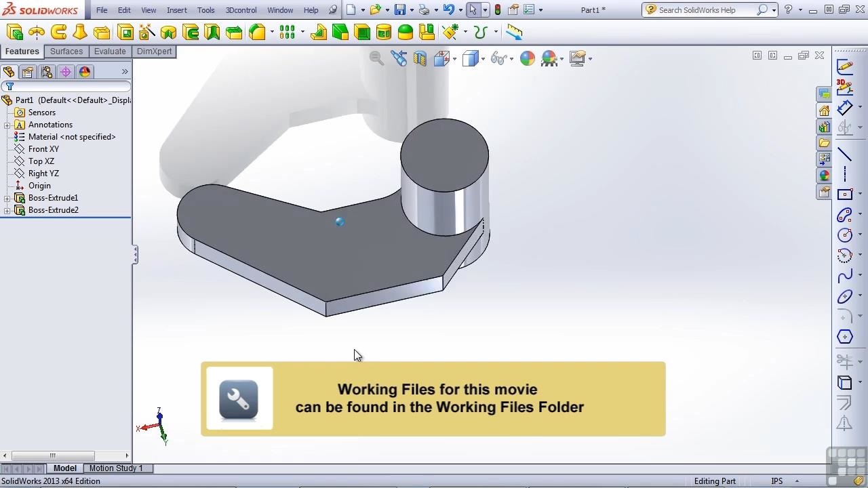This screenshot has height=488, width=868.
Task: Click the Edit Appearance color ball
Action: point(527,58)
